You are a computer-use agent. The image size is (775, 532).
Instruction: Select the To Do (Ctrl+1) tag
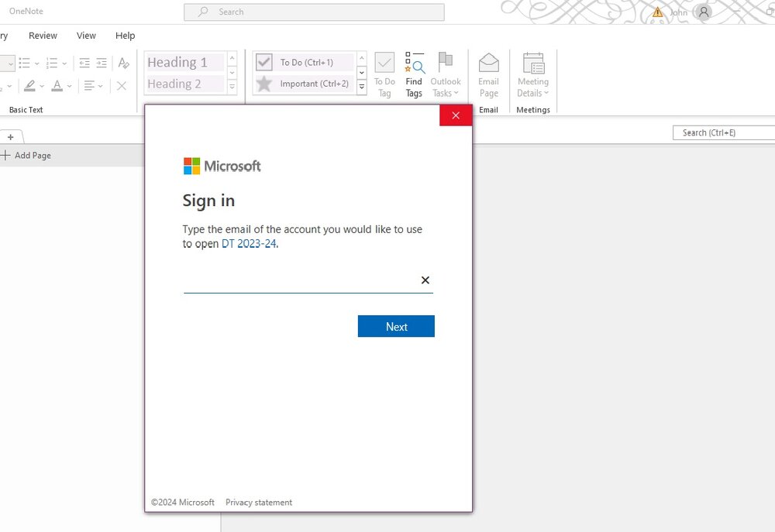pos(305,62)
